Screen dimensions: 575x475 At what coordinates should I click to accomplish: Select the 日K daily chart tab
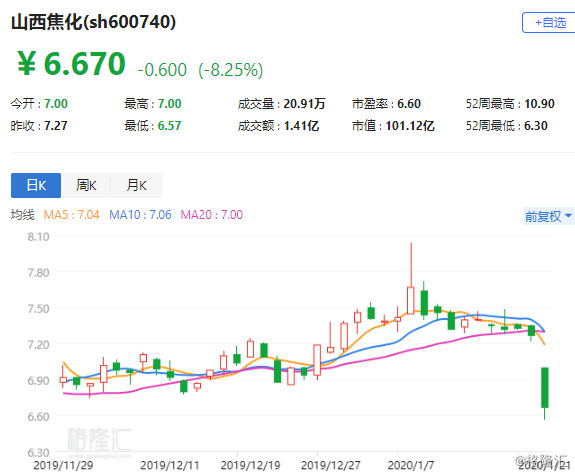(x=36, y=186)
